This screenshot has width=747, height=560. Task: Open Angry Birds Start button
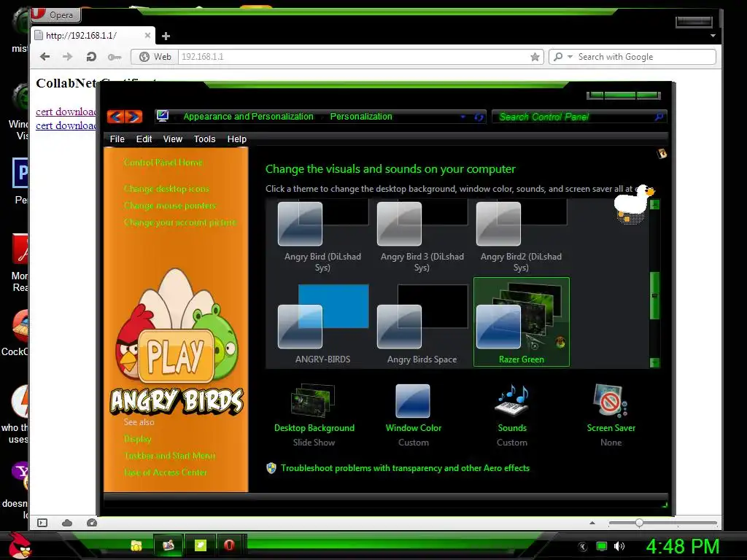point(19,545)
